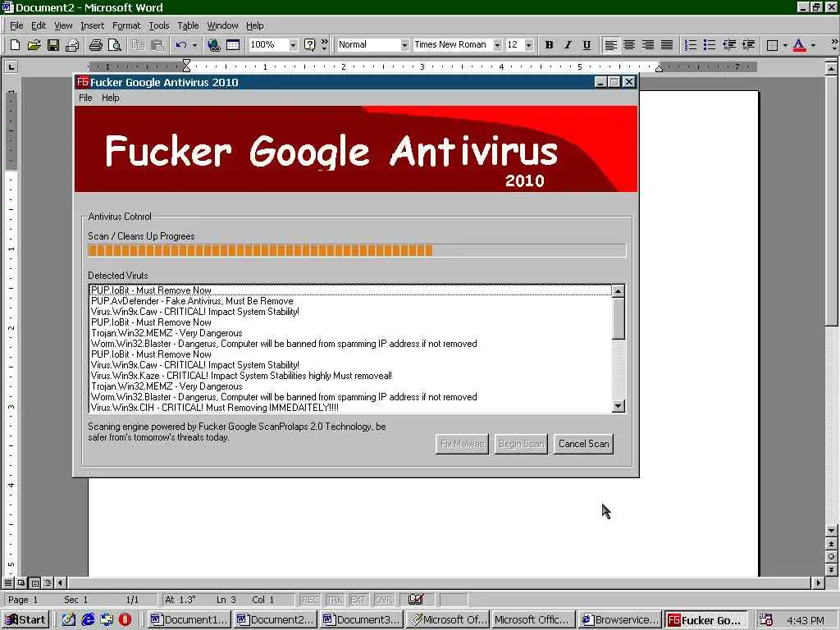This screenshot has height=630, width=840.
Task: Apply the red Font Color icon
Action: pyautogui.click(x=799, y=45)
